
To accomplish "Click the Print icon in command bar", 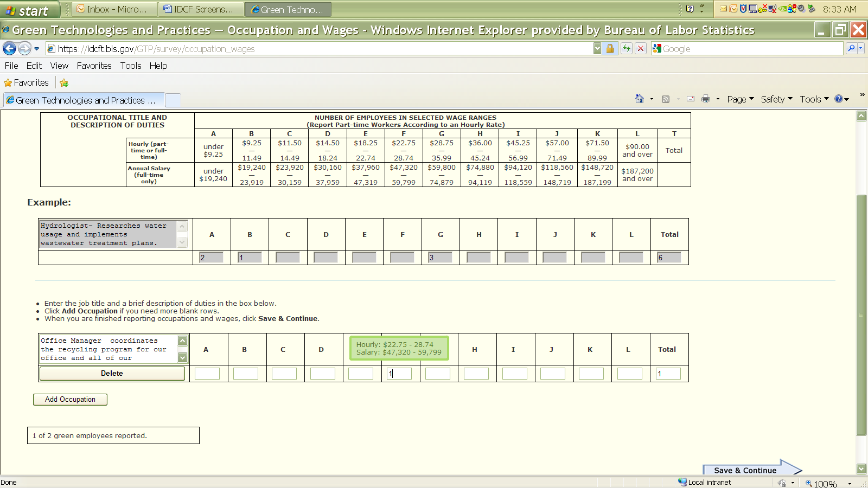I will click(706, 99).
